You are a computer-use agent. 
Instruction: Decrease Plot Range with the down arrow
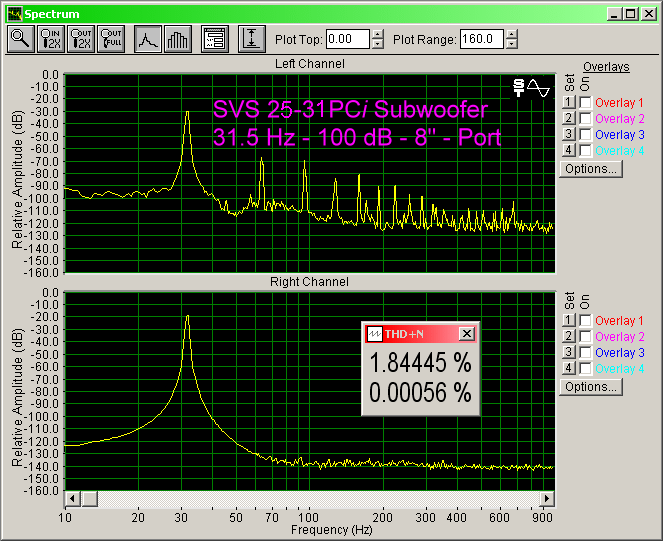[512, 44]
